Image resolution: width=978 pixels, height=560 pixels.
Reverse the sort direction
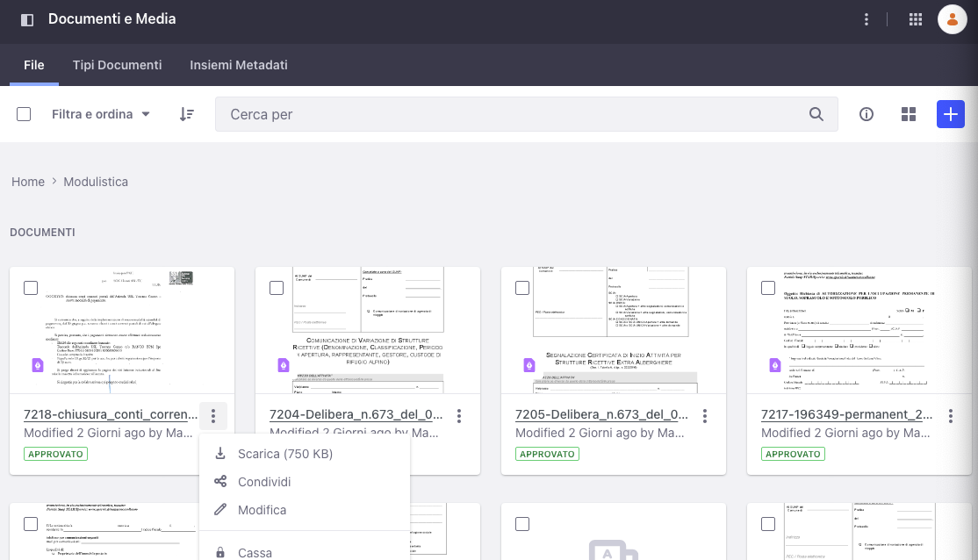tap(187, 114)
